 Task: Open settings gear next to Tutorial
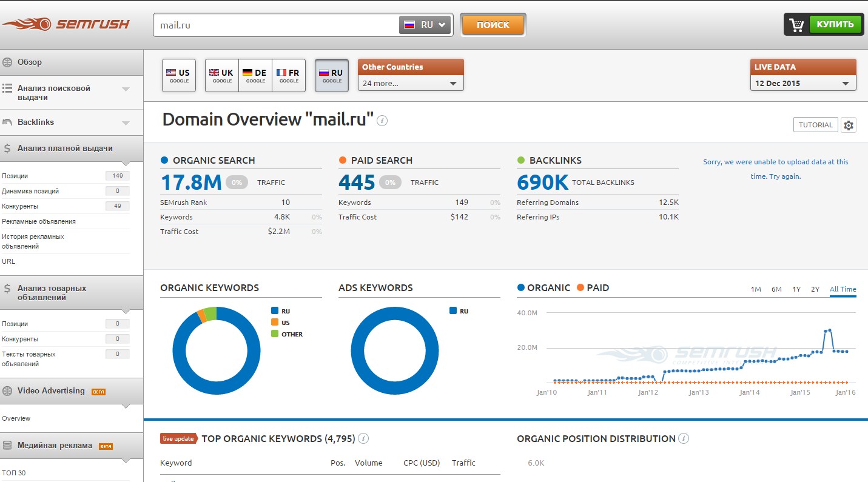tap(849, 125)
